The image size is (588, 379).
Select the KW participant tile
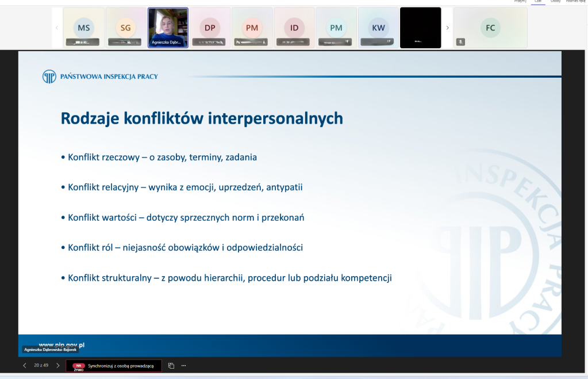[x=378, y=28]
